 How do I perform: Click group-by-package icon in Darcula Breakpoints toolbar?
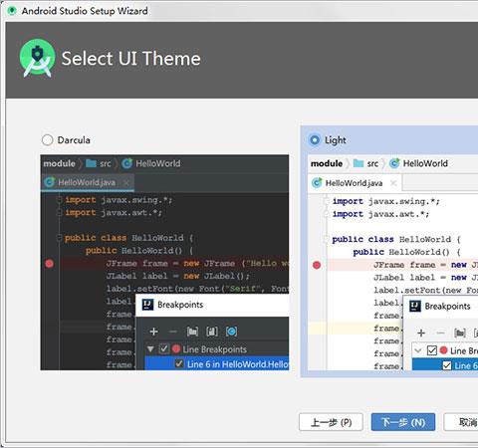click(192, 332)
